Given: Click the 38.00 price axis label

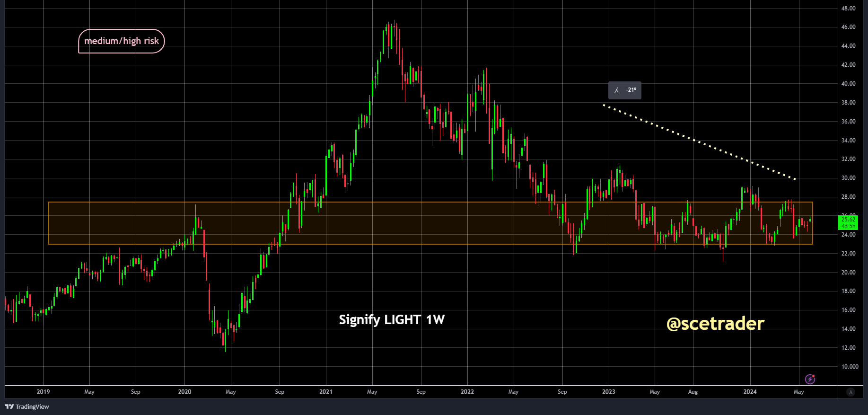Looking at the screenshot, I should click(x=848, y=103).
